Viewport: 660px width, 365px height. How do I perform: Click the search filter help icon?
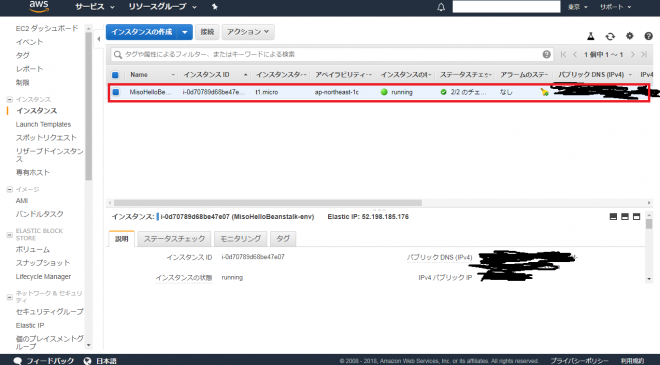pos(546,54)
